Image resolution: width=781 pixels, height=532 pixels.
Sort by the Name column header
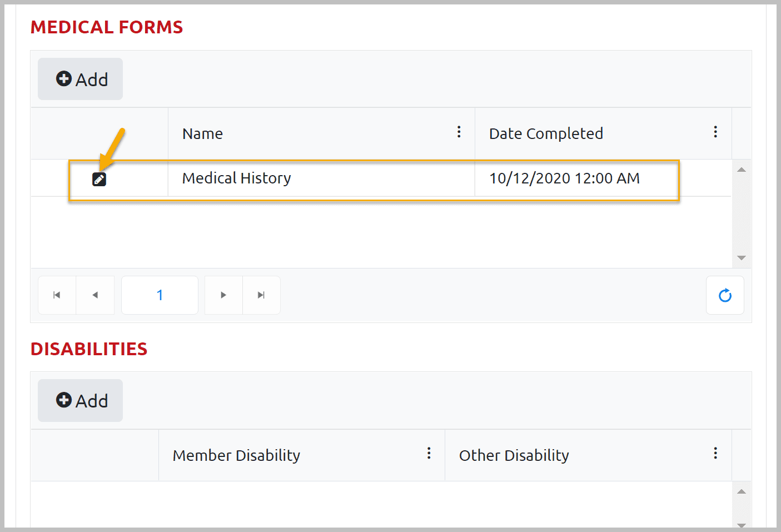(x=202, y=133)
